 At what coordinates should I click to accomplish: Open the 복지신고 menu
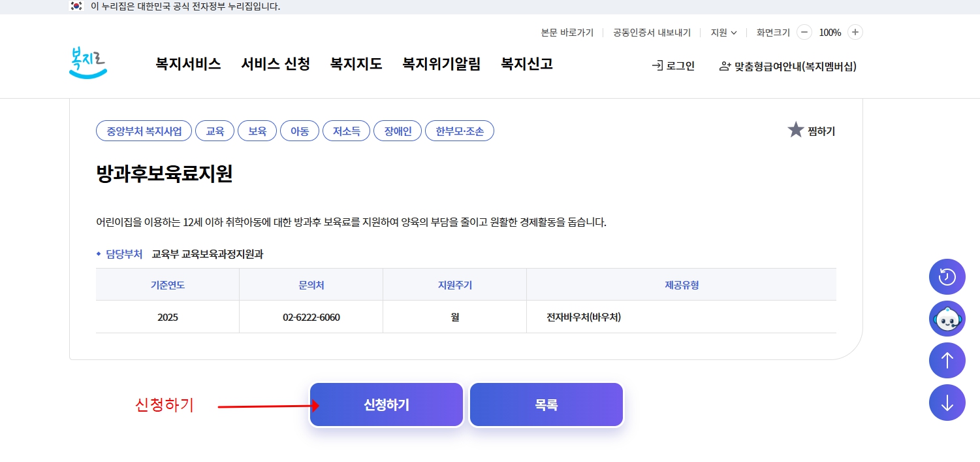[526, 64]
